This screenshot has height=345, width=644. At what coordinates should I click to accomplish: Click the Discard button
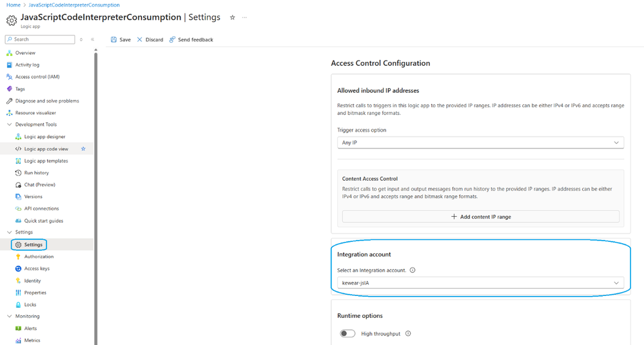[x=150, y=40]
